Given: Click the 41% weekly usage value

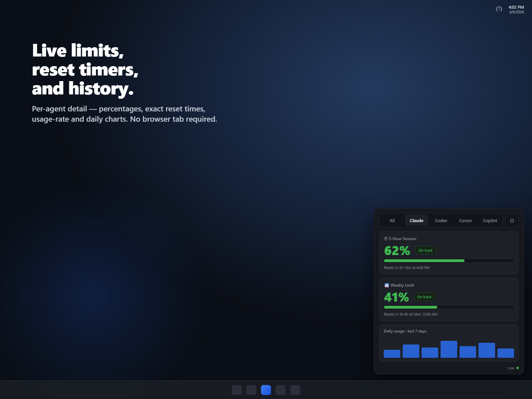Looking at the screenshot, I should pos(396,297).
